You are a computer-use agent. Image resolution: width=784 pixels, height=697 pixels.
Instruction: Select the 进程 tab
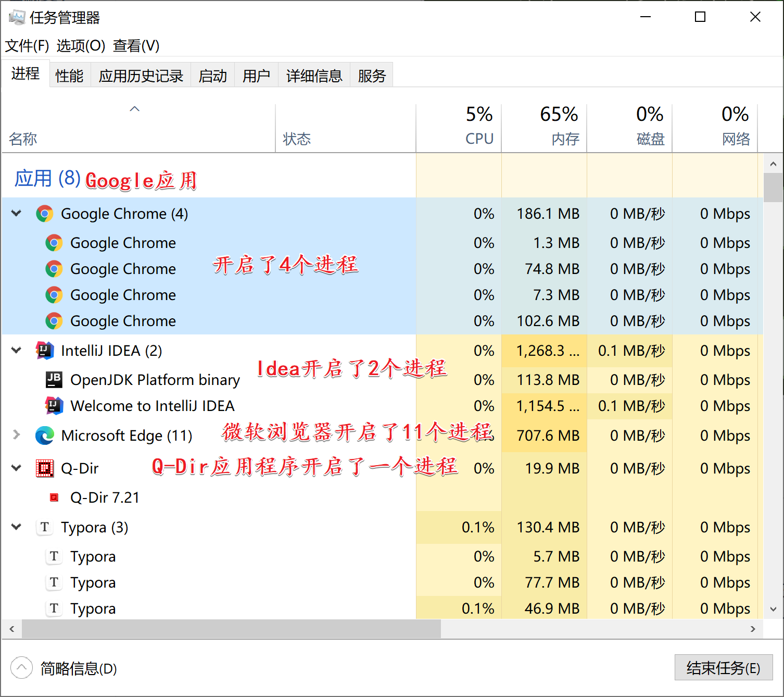[26, 74]
